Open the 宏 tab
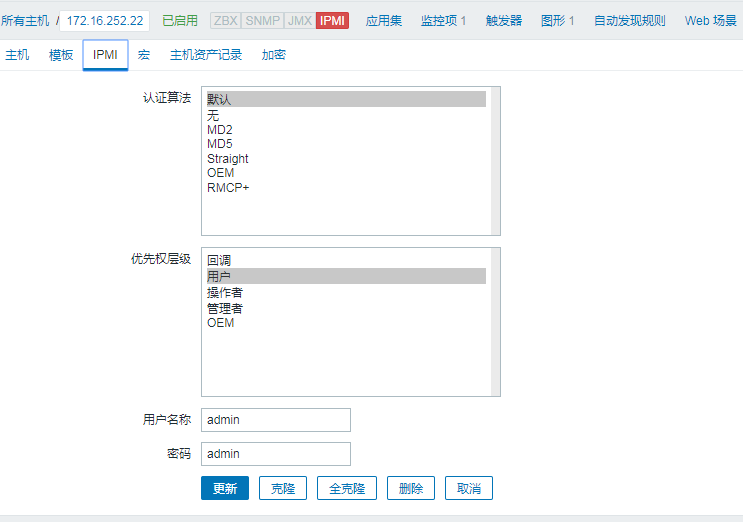The image size is (743, 522). 144,55
